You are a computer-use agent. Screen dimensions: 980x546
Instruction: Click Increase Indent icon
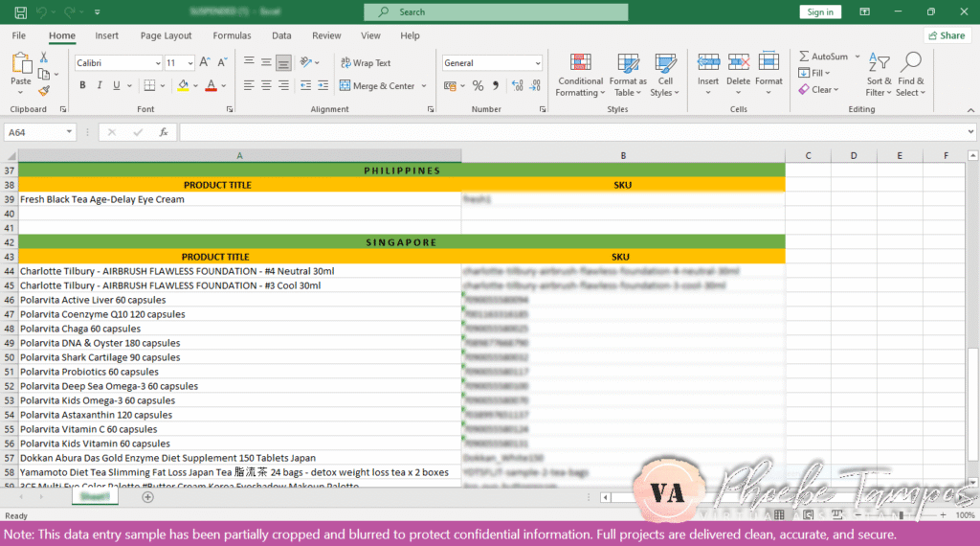323,85
